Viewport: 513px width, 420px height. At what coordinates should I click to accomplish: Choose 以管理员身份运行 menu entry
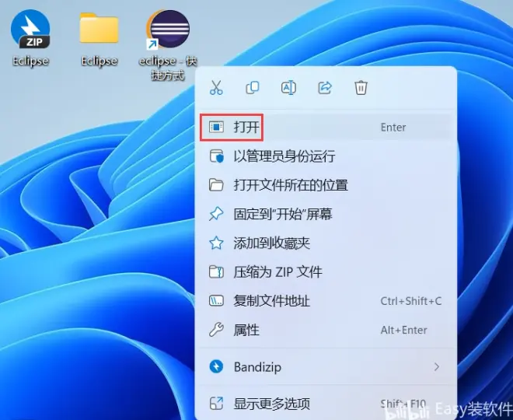pyautogui.click(x=326, y=156)
